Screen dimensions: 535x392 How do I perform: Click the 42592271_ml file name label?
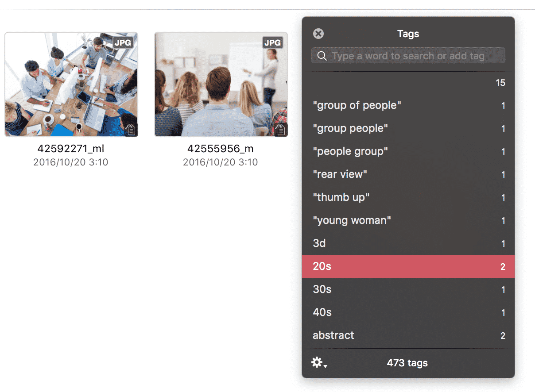tap(71, 149)
